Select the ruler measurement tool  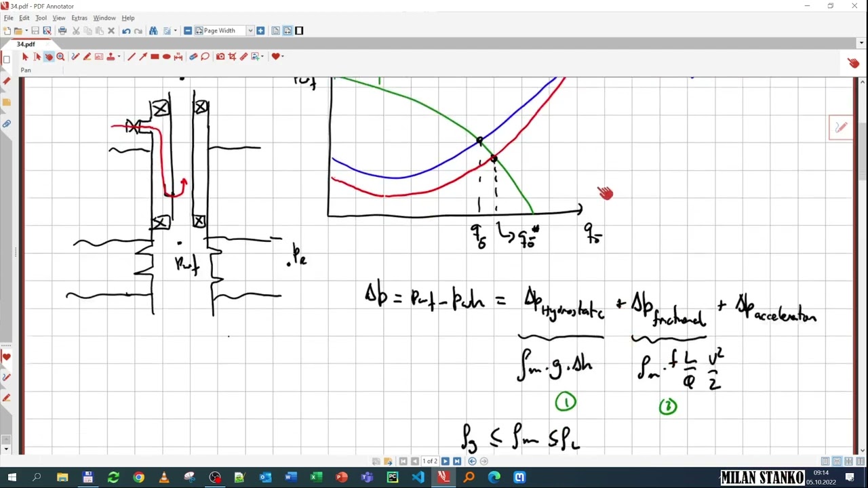[243, 56]
